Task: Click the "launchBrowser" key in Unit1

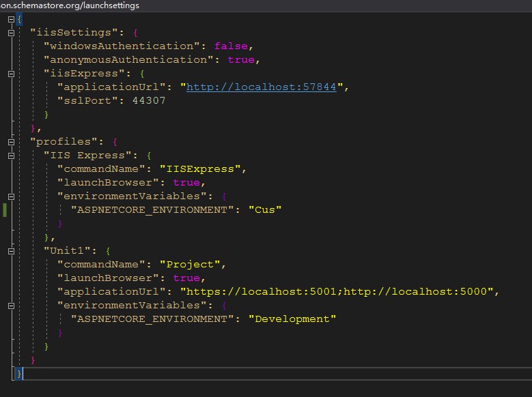Action: (108, 278)
